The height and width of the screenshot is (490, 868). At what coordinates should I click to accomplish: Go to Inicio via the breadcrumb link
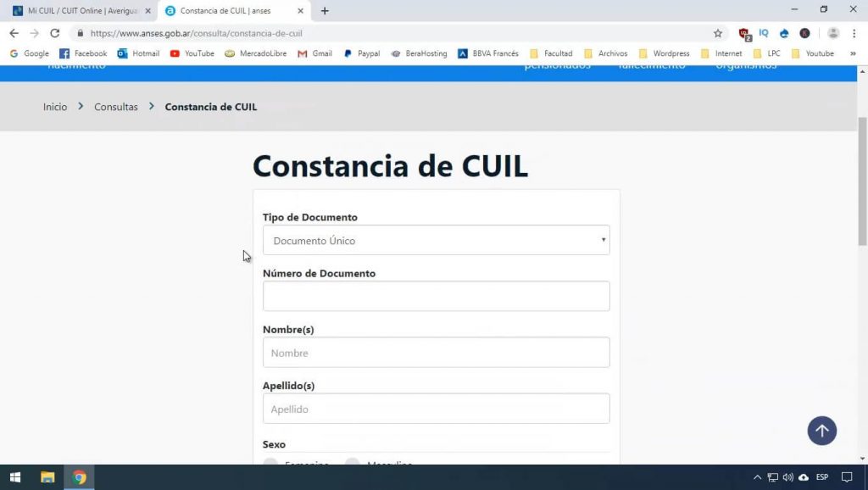coord(54,107)
